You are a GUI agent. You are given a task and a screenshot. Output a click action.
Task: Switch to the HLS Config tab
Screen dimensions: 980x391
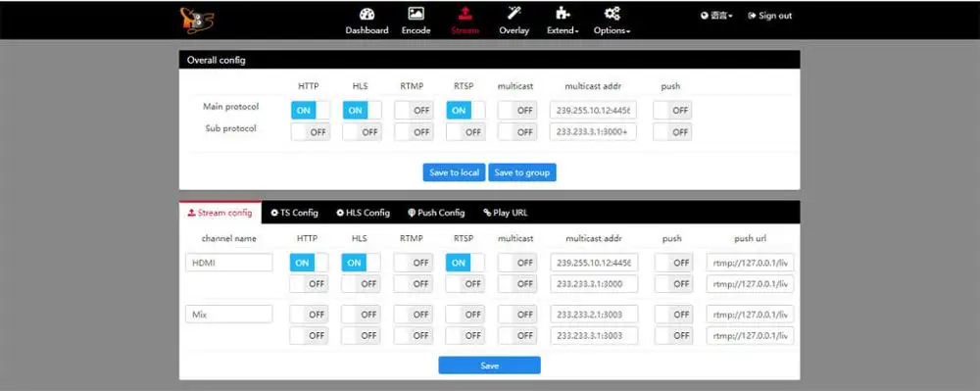point(364,213)
